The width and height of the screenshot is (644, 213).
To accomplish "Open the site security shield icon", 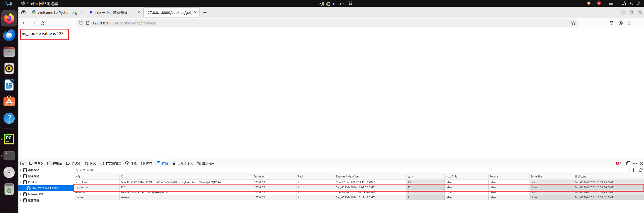I will pyautogui.click(x=81, y=23).
